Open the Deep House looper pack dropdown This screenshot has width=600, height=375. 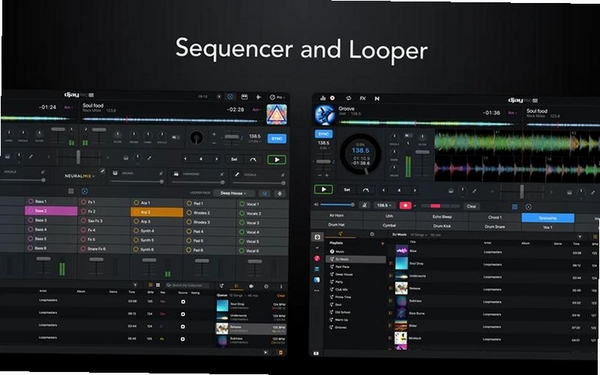point(235,193)
